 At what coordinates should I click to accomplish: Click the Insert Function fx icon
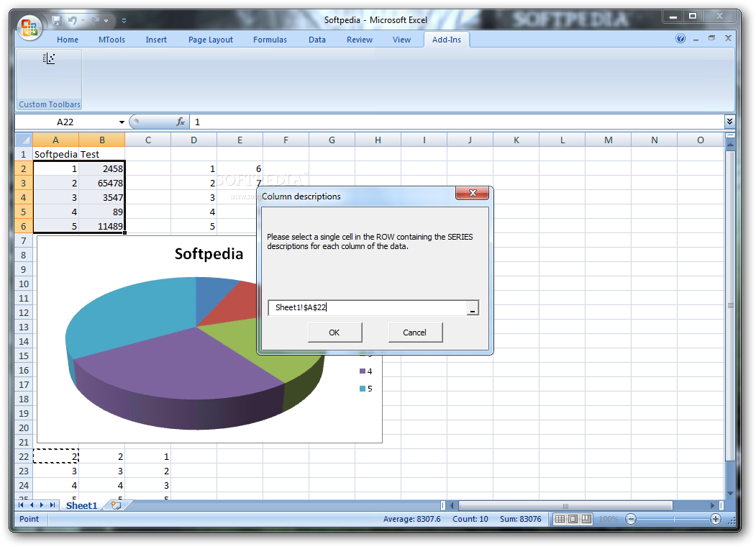[x=181, y=122]
